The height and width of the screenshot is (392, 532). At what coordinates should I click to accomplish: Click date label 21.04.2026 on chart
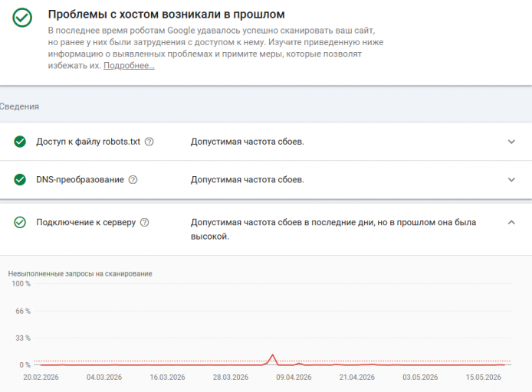[357, 377]
